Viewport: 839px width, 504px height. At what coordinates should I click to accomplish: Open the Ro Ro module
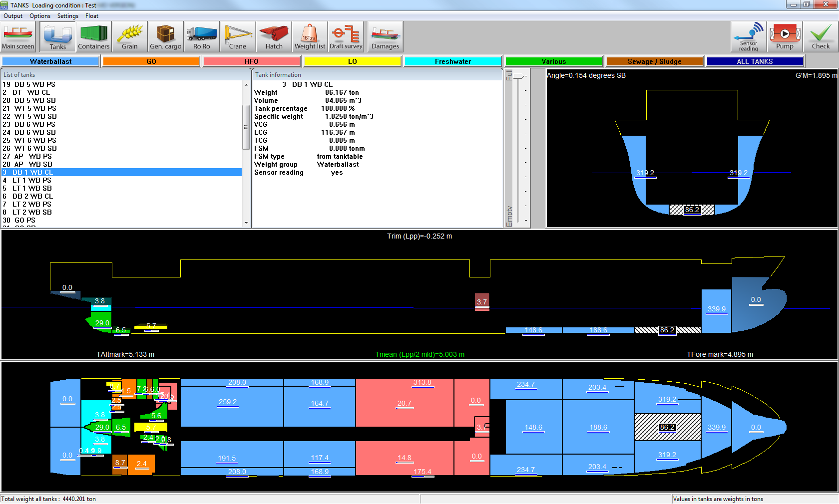[202, 36]
